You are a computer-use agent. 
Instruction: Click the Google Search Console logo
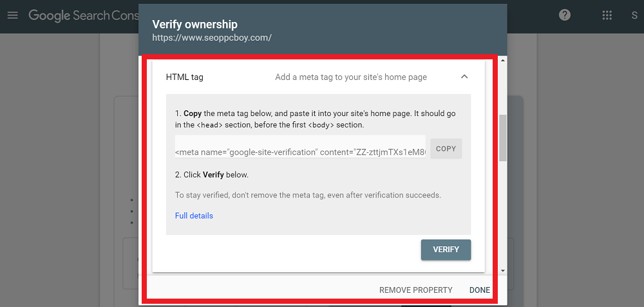tap(84, 15)
